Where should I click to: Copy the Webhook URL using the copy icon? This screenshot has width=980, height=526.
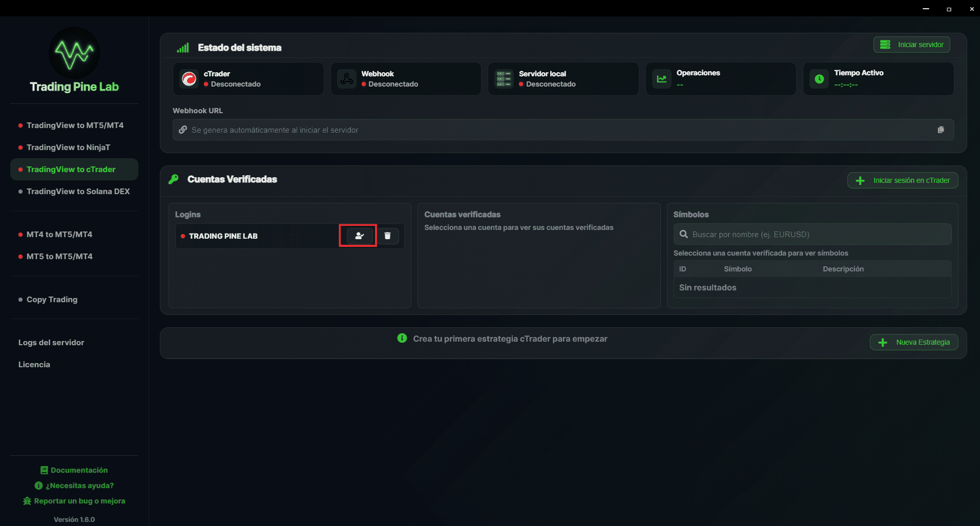941,129
